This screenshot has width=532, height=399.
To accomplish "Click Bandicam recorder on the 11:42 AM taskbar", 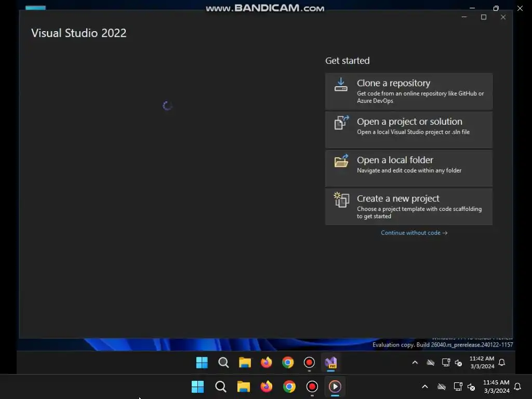I will click(x=309, y=362).
